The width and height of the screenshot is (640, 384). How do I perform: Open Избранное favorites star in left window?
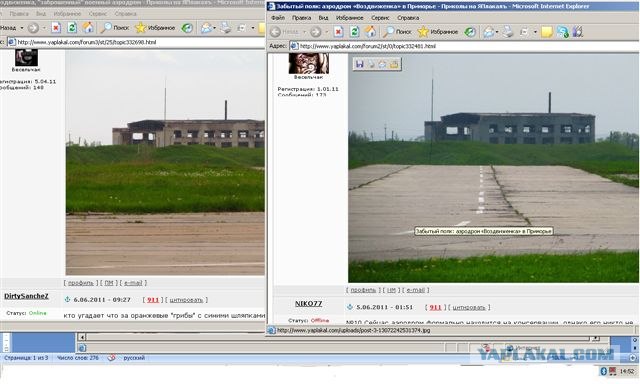tap(155, 28)
